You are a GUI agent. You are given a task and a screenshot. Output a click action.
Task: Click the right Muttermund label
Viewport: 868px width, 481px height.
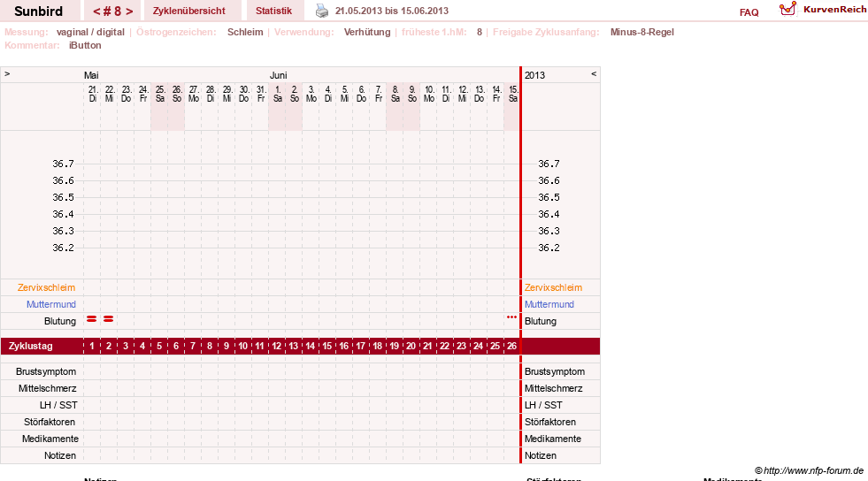tap(549, 304)
